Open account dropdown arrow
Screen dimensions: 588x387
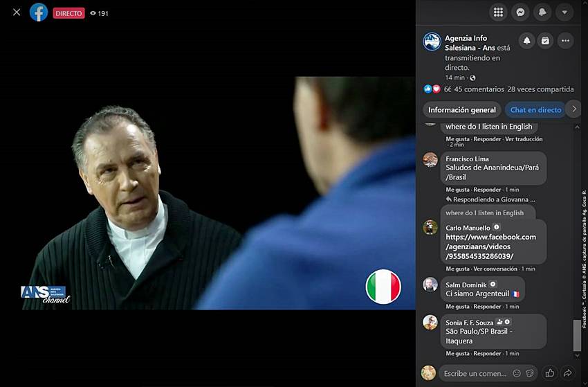coord(564,12)
